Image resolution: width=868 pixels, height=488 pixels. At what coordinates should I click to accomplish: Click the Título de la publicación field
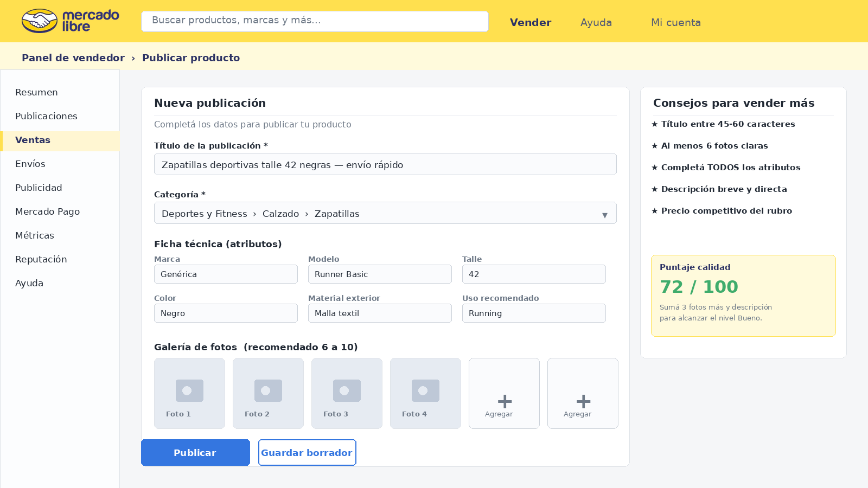pos(385,164)
